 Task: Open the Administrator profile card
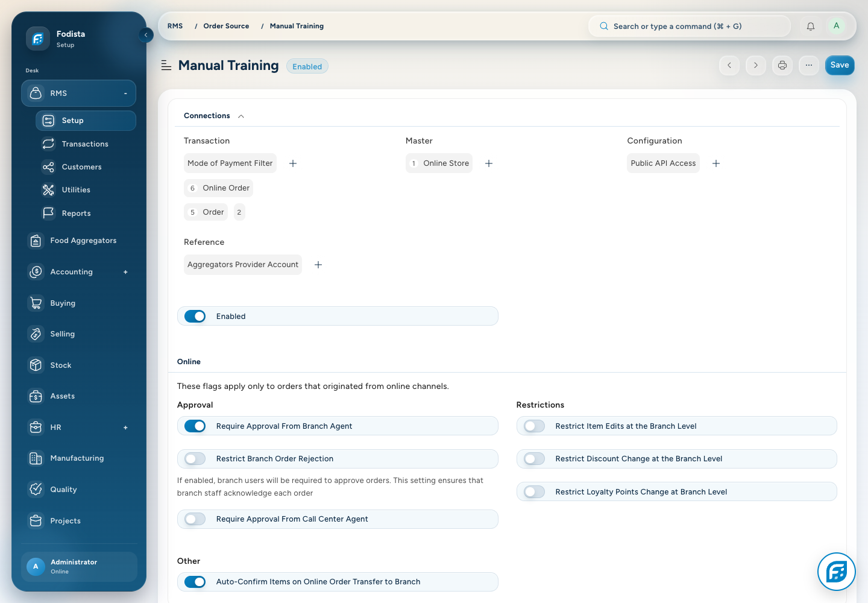pyautogui.click(x=79, y=566)
